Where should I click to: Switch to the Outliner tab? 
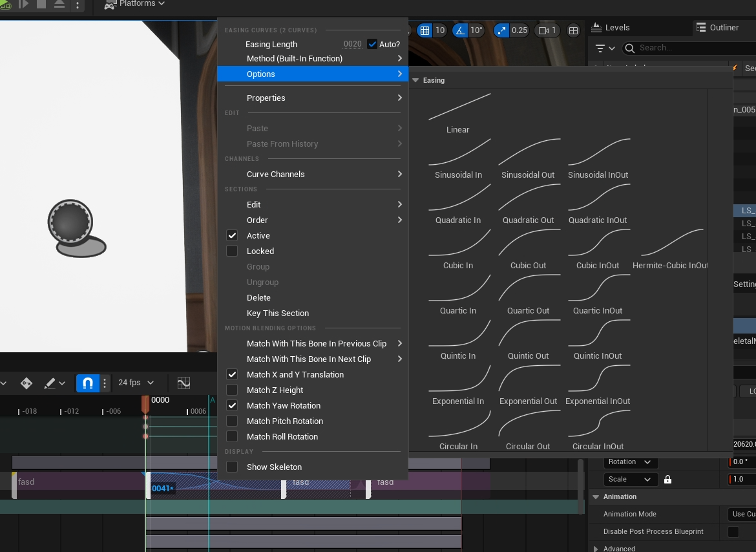(x=717, y=28)
